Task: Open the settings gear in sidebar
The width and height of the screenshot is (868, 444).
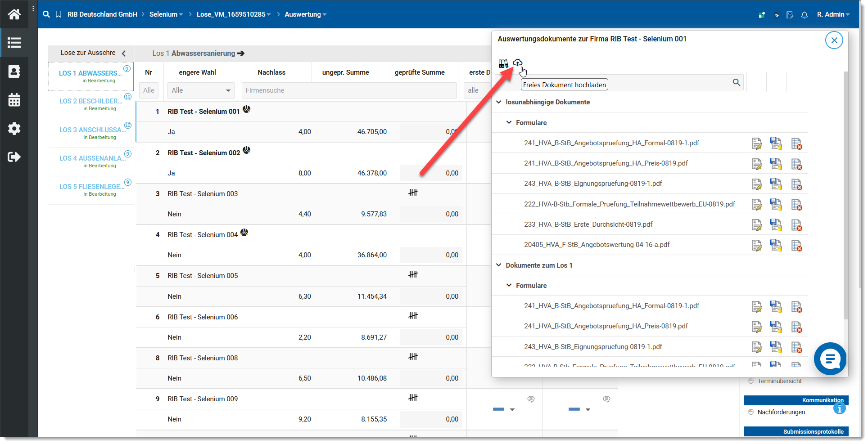Action: [x=14, y=129]
